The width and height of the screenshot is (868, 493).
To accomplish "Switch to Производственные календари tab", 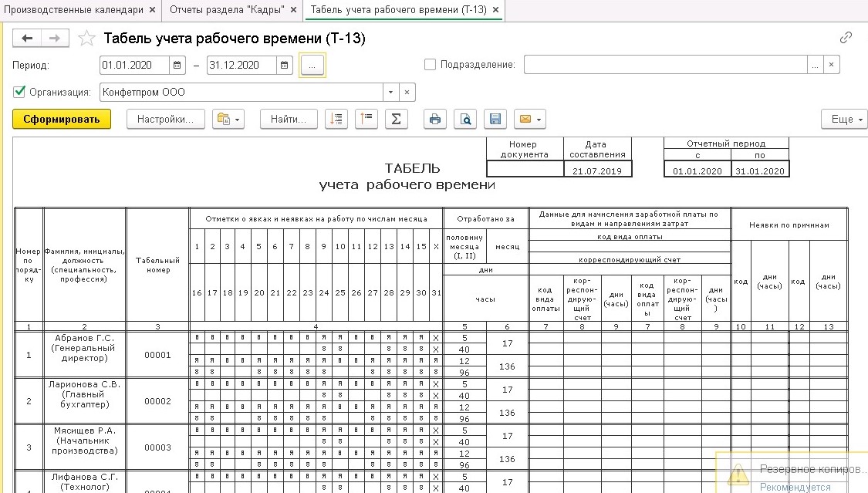I will tap(73, 10).
